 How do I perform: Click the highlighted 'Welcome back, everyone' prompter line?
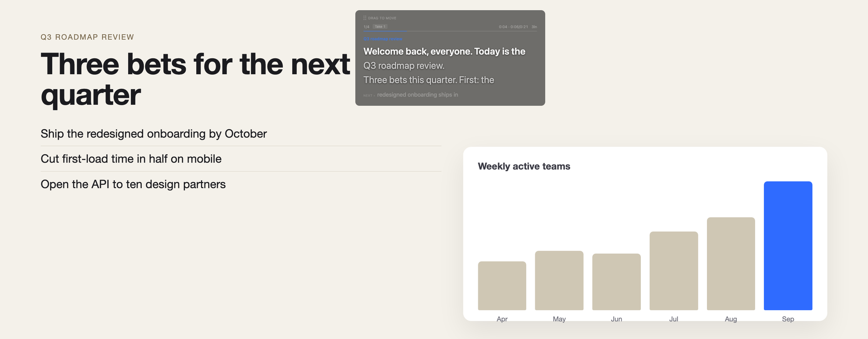coord(444,51)
